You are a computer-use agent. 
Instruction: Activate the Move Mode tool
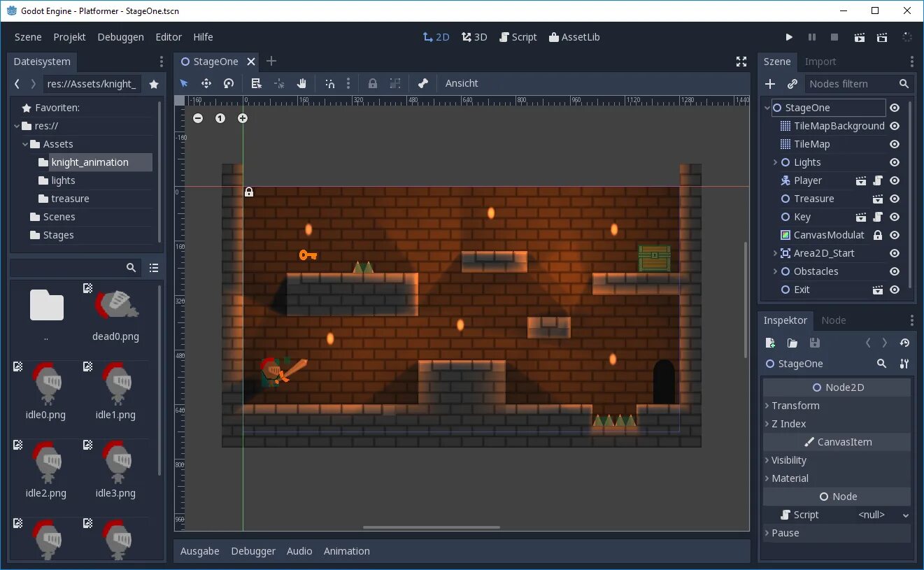pyautogui.click(x=206, y=83)
